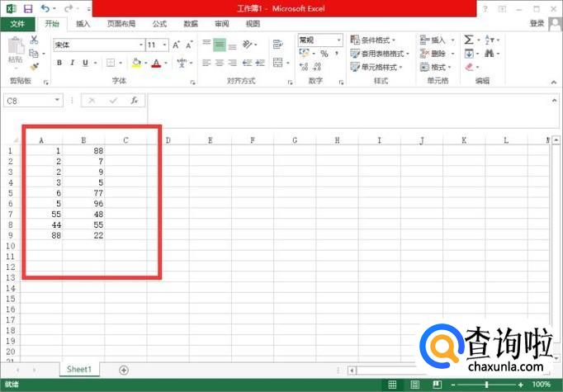Open Sort and Filter options
563x392 pixels.
[490, 40]
